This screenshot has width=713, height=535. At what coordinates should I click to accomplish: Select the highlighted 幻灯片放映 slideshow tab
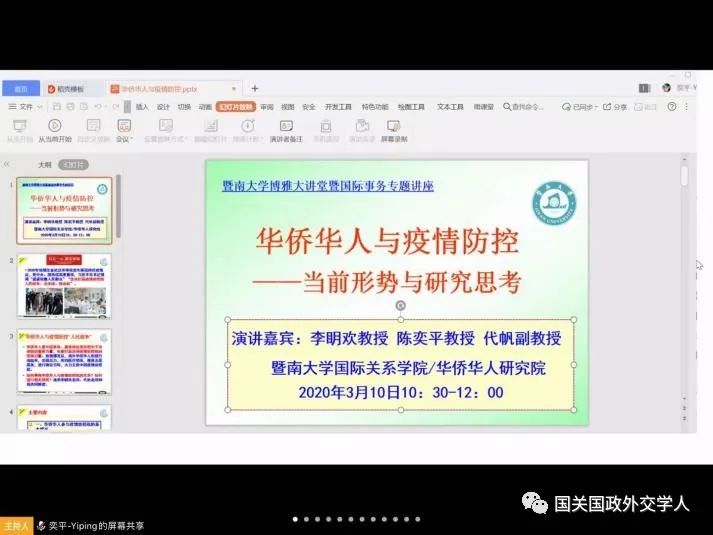(x=236, y=107)
